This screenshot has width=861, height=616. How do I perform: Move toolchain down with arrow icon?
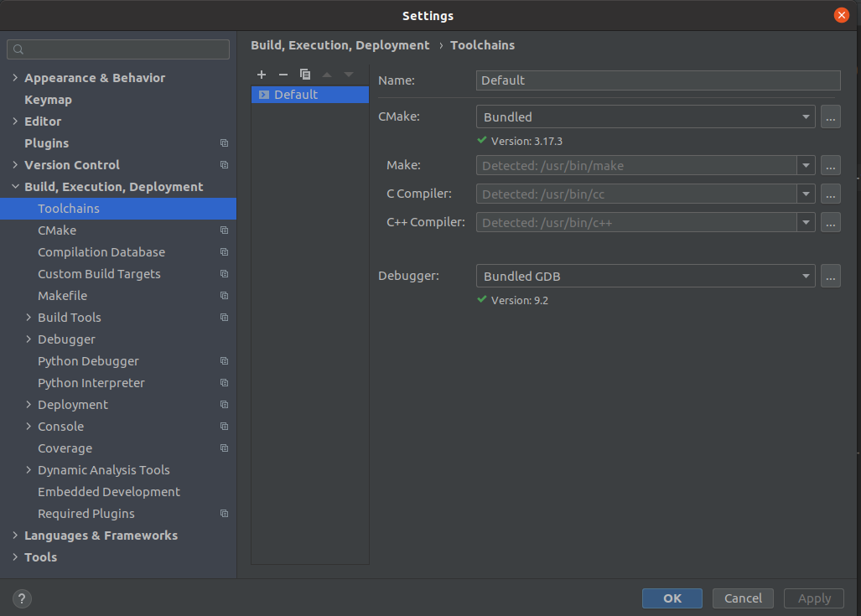(x=349, y=74)
